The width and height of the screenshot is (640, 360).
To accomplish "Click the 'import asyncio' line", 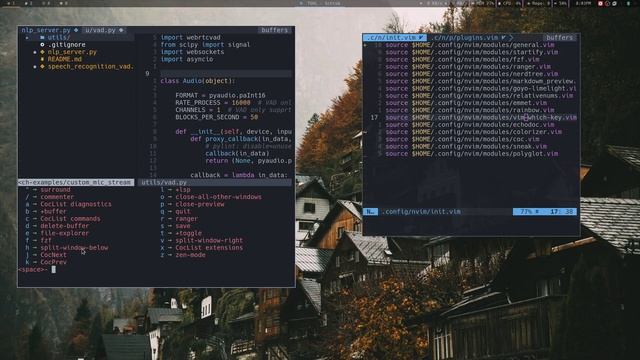I will point(187,59).
